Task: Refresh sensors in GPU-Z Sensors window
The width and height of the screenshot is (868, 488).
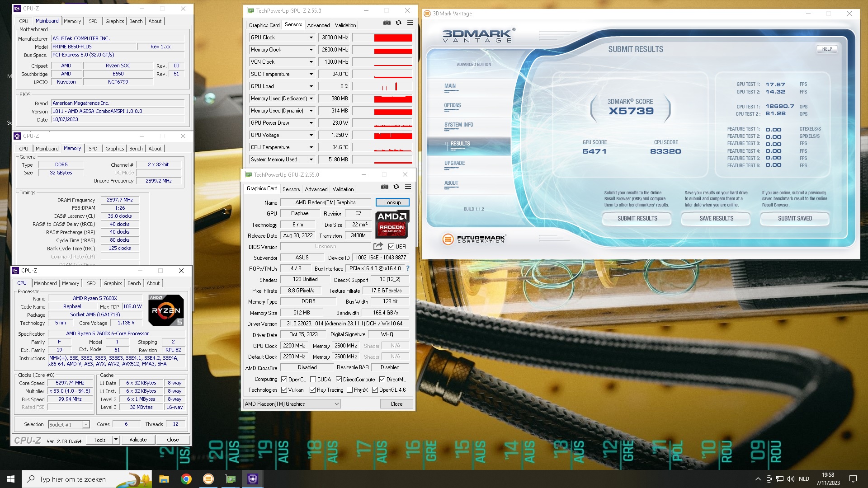Action: (398, 23)
